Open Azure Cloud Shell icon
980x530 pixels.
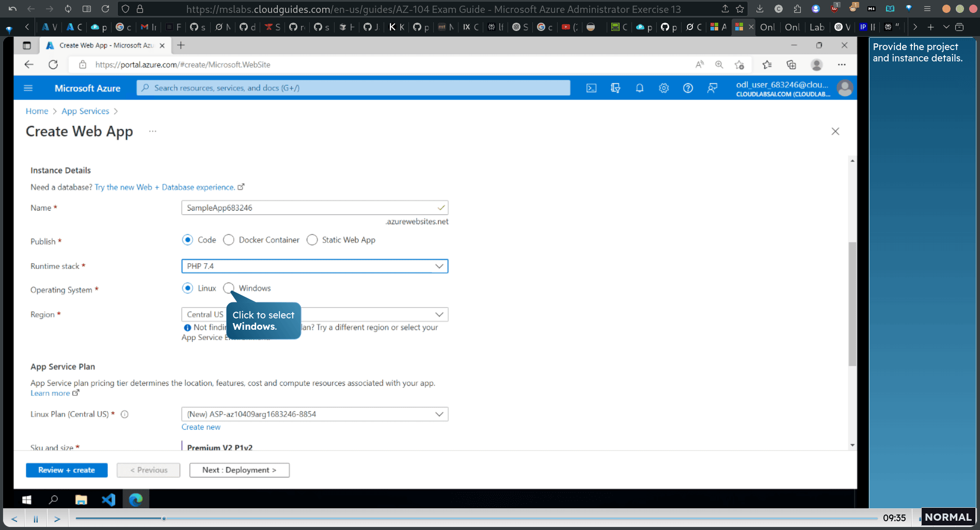591,88
